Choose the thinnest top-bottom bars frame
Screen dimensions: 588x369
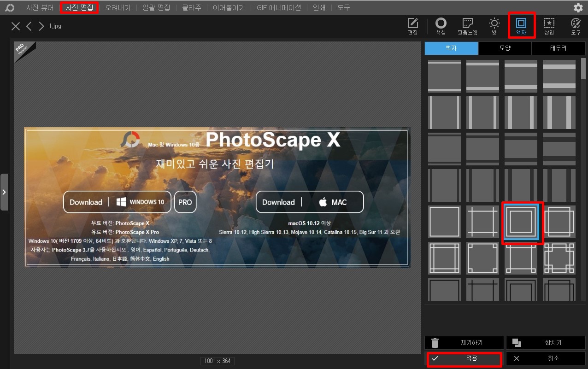pos(444,76)
